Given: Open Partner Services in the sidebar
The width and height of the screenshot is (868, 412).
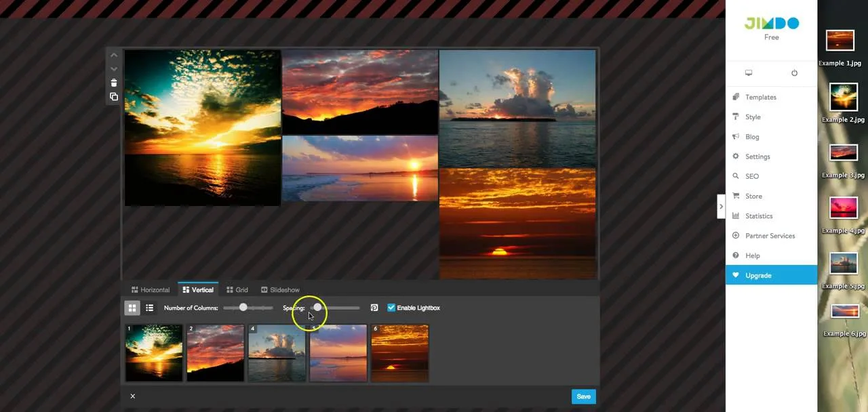Looking at the screenshot, I should (772, 236).
